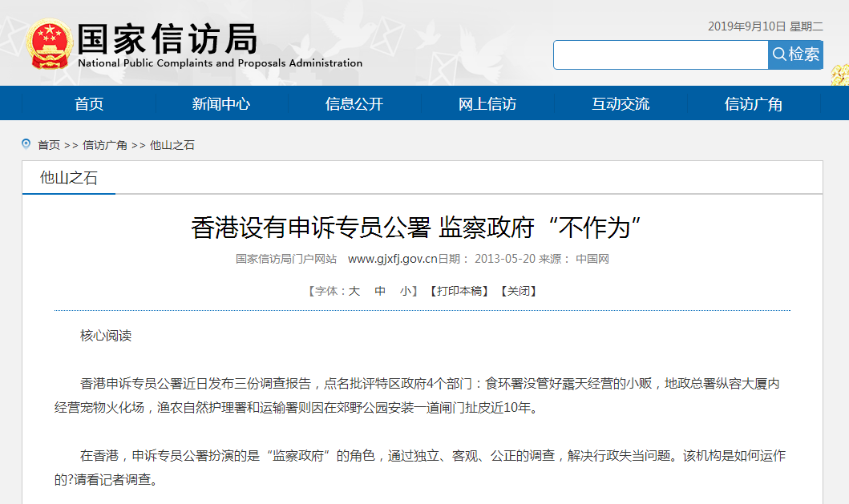The image size is (849, 504).
Task: Go to 信息公开 section
Action: click(x=354, y=104)
